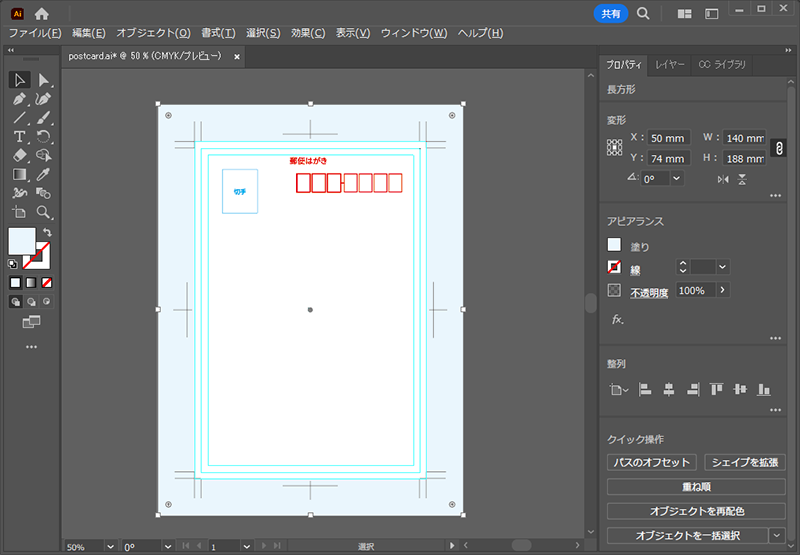Click the パスのオフセット button

point(651,462)
